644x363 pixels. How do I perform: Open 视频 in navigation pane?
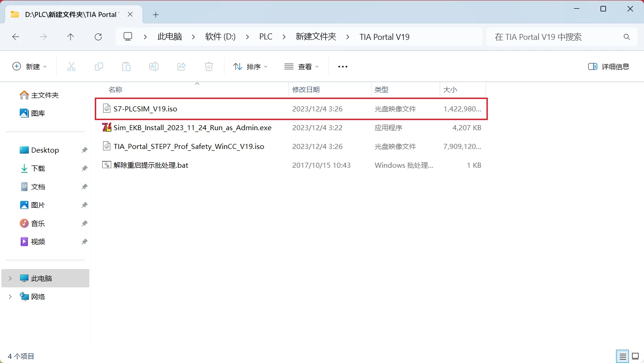click(38, 242)
